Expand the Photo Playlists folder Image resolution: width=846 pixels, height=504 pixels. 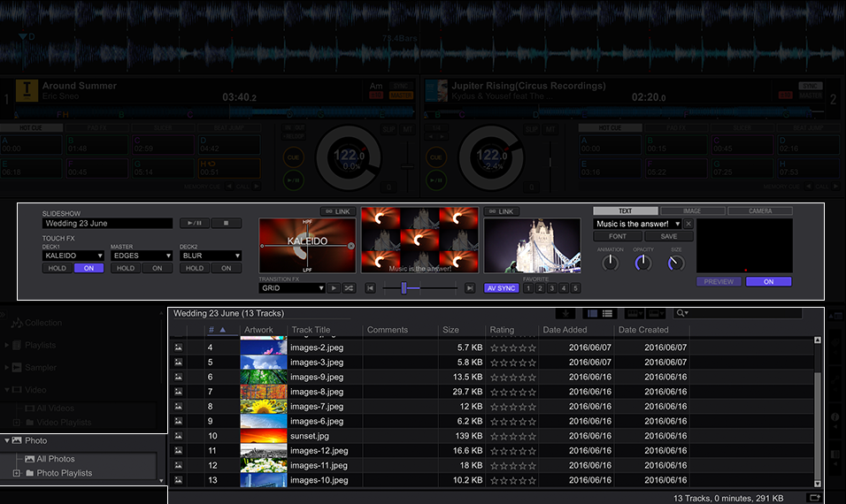tap(17, 473)
